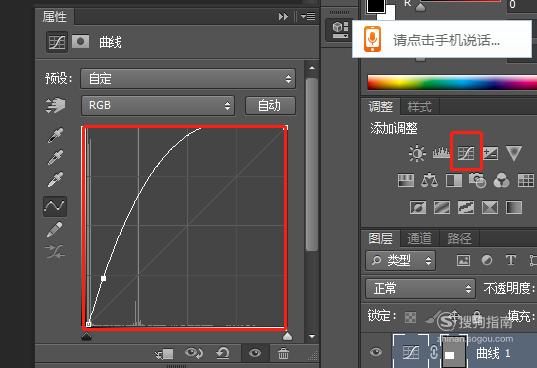The width and height of the screenshot is (537, 368).
Task: Select the Curves adjustment icon
Action: (466, 153)
